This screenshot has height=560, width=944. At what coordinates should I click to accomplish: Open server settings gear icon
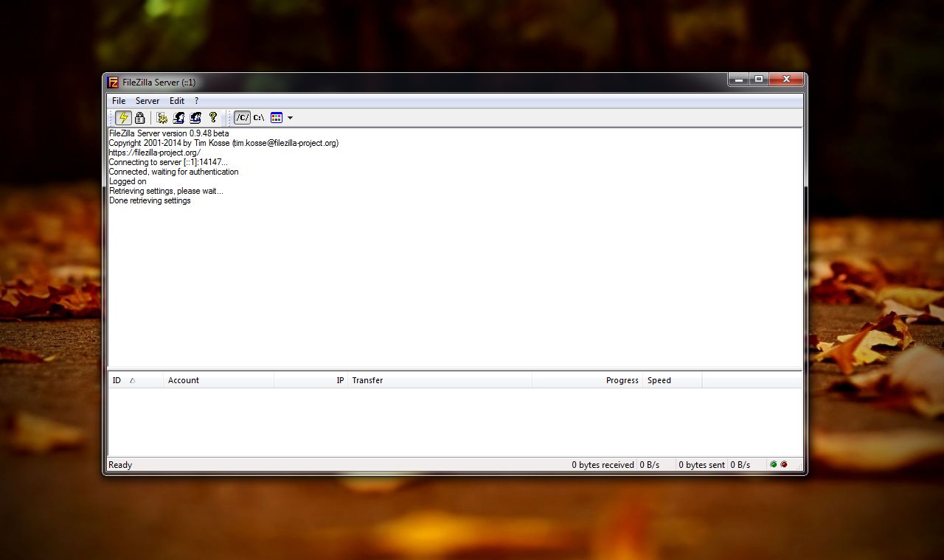coord(162,118)
